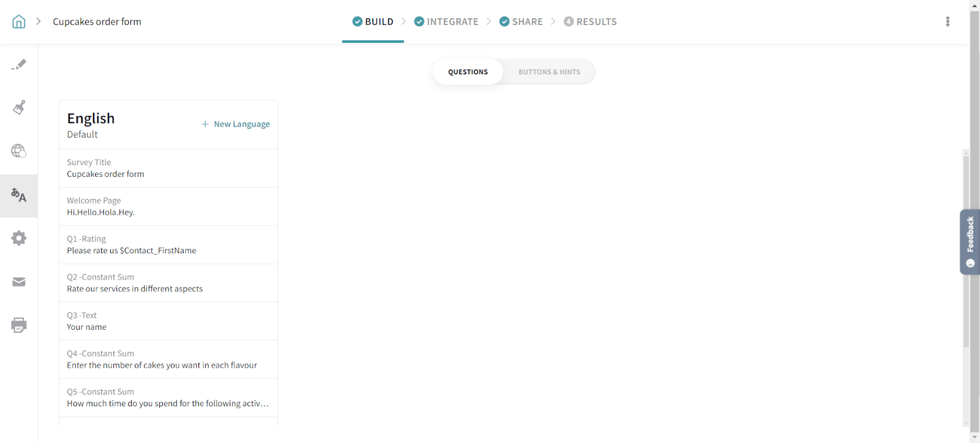
Task: Click the printer icon in sidebar
Action: [19, 325]
